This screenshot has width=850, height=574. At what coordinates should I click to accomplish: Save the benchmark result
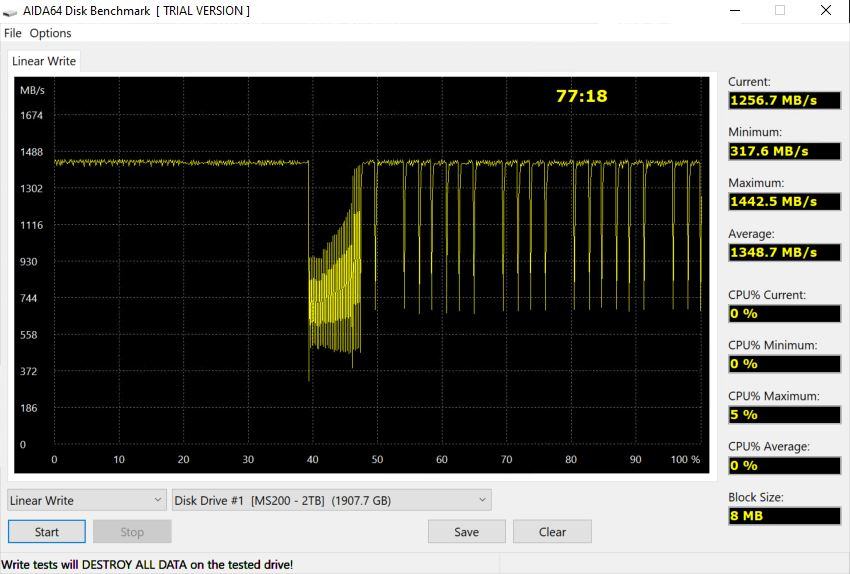click(x=466, y=532)
